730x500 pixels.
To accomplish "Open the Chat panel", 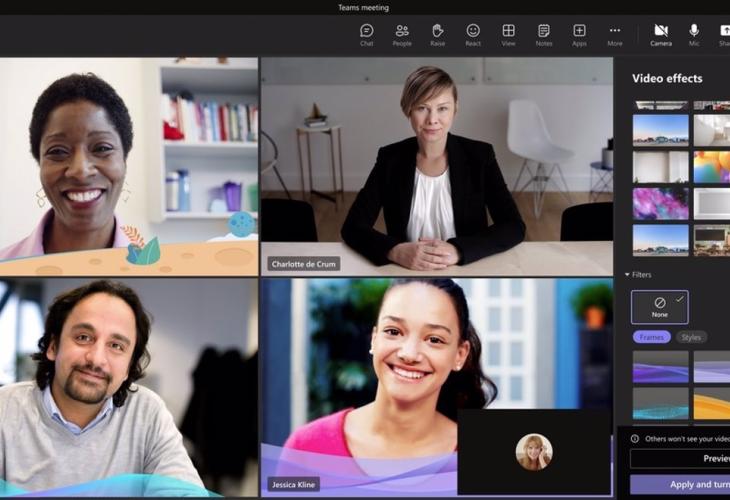I will pyautogui.click(x=366, y=34).
